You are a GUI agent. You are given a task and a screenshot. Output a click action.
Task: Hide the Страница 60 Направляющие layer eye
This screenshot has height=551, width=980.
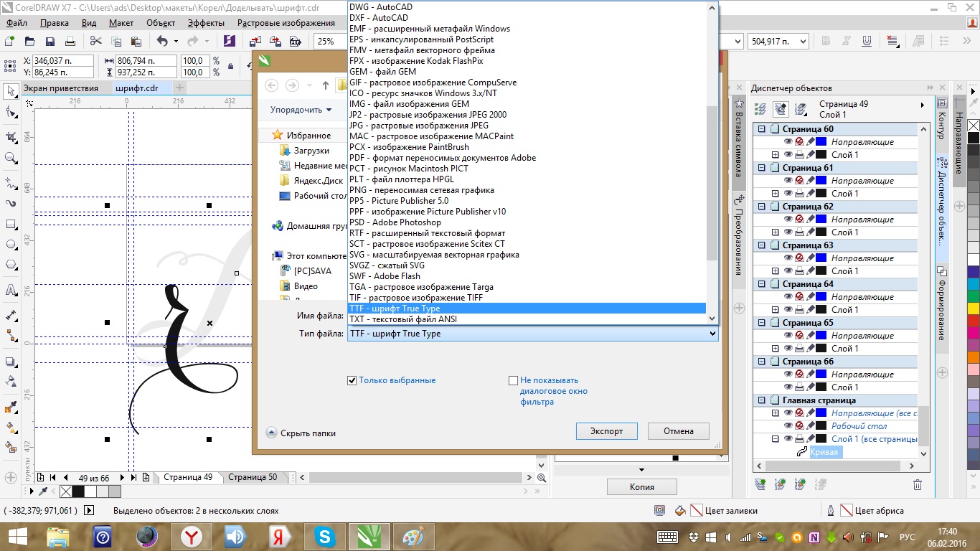coord(788,142)
